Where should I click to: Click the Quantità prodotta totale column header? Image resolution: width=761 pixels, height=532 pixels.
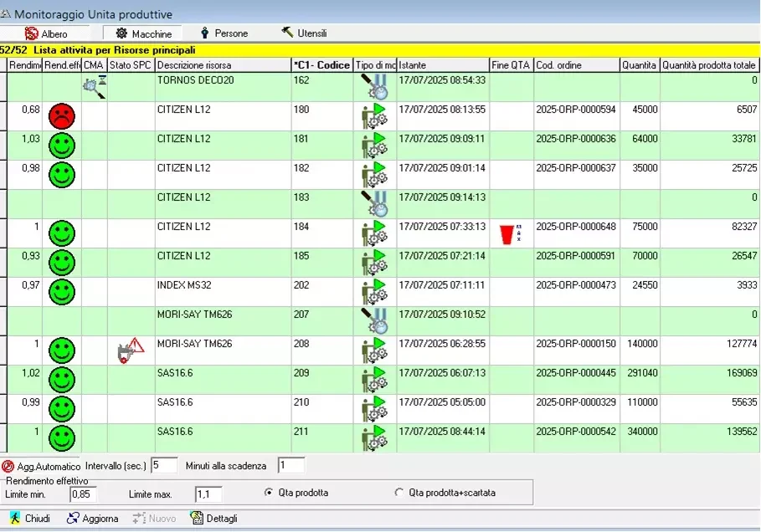coord(710,65)
